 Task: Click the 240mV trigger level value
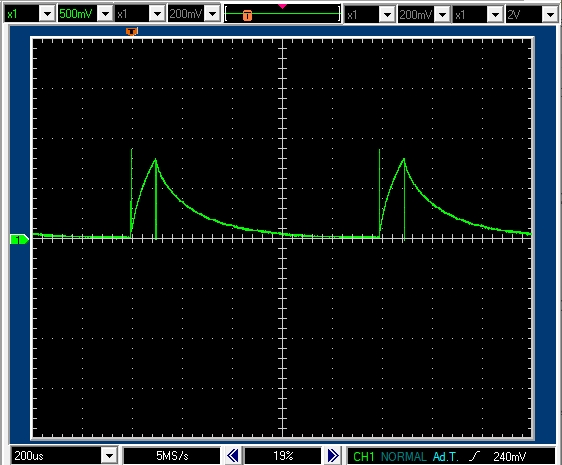[x=509, y=456]
